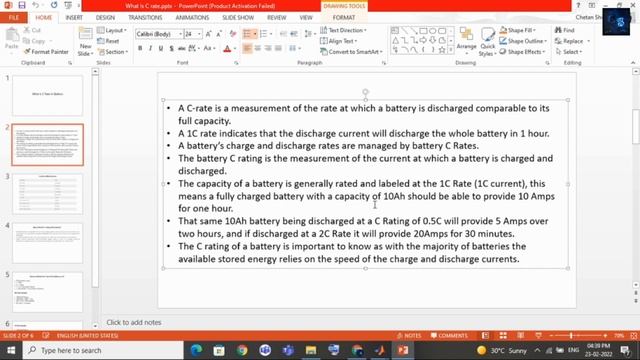Clear all formatting eraser icon
Viewport: 640px width, 360px height.
233,34
